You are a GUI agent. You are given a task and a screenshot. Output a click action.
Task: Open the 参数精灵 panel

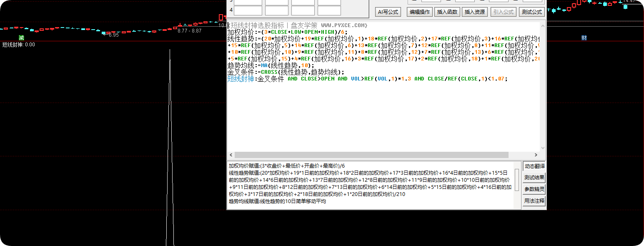pos(534,189)
